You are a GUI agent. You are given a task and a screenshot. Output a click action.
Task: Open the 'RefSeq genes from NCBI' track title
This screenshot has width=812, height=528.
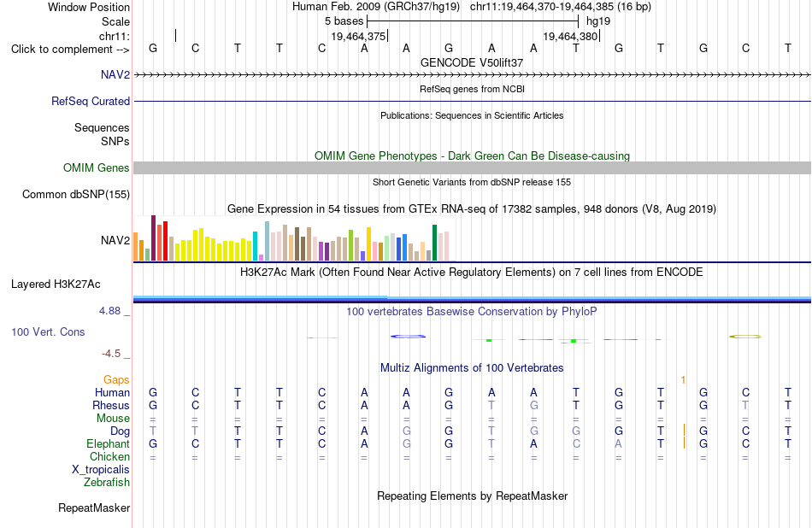click(472, 89)
